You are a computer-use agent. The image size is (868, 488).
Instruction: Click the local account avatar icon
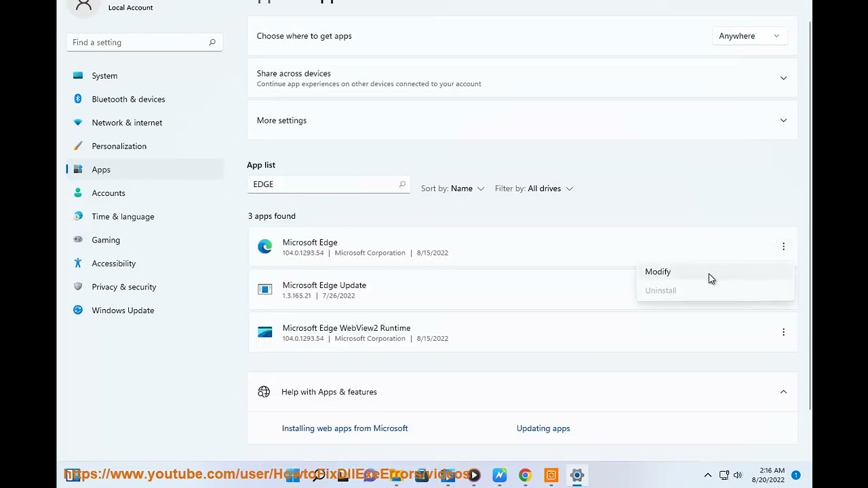coord(84,5)
